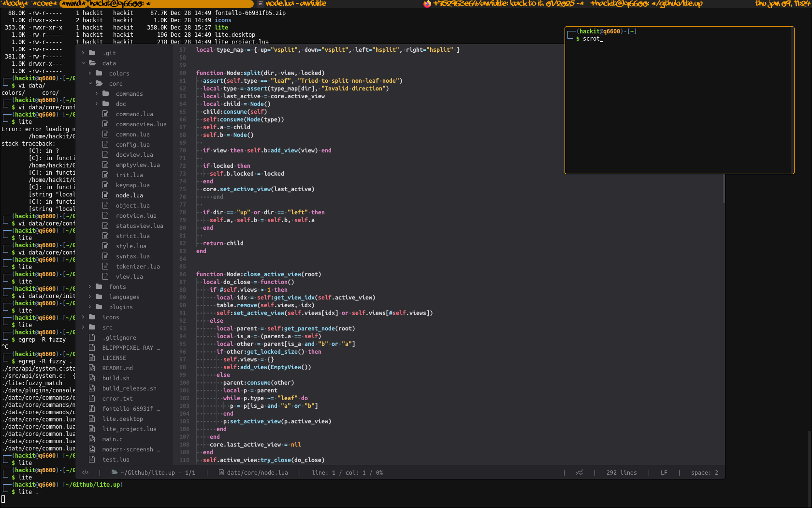Click 'line: 1 / col: 1' status entry

click(347, 473)
